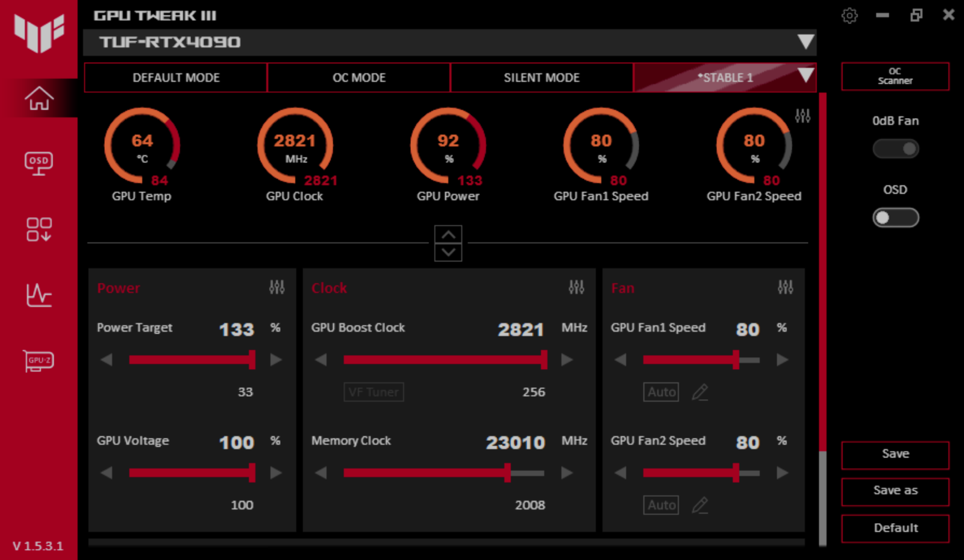
Task: Edit GPU Fan2 Speed curve pencil icon
Action: click(x=700, y=505)
